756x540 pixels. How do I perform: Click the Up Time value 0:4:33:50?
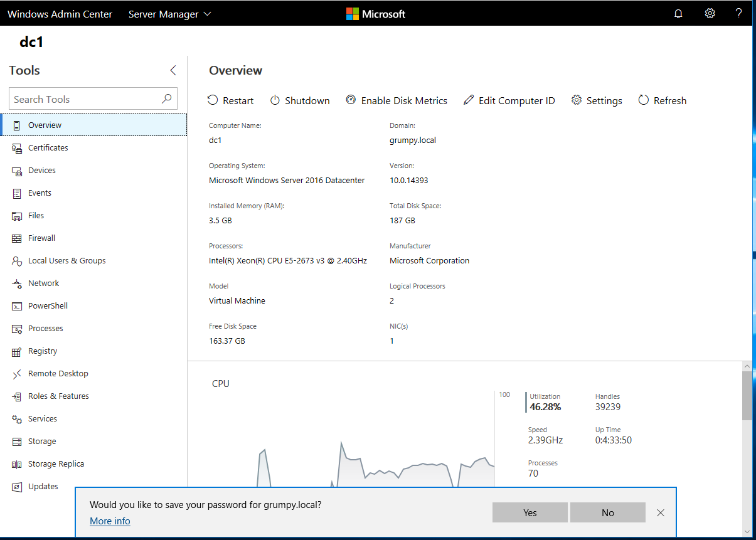tap(614, 440)
